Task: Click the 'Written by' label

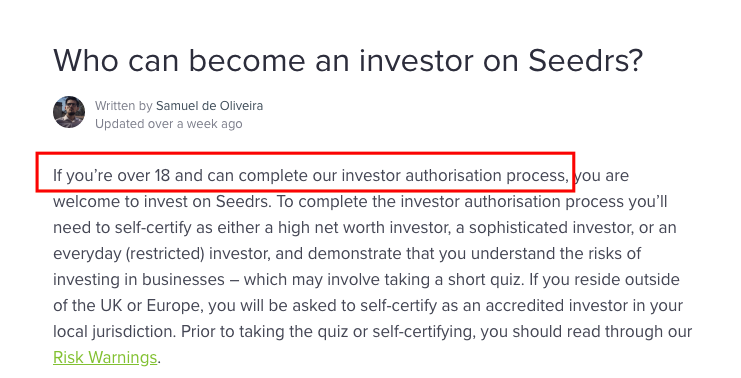Action: click(124, 105)
